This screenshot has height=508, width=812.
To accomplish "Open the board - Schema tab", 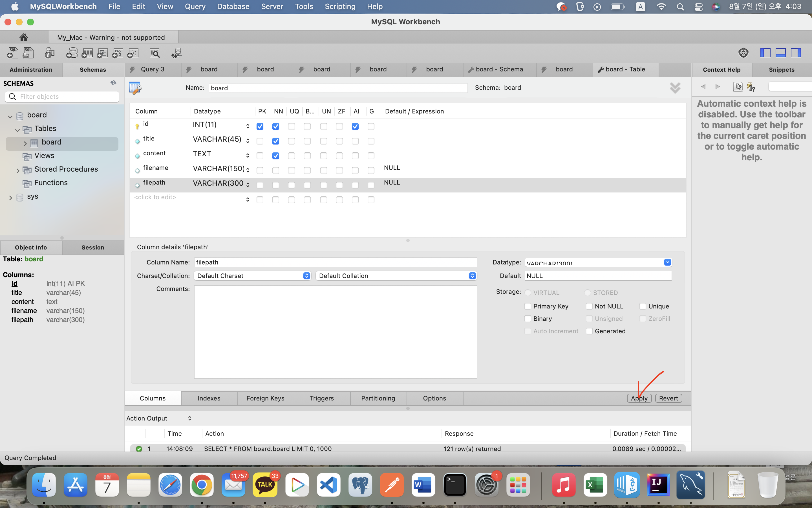I will (x=499, y=69).
